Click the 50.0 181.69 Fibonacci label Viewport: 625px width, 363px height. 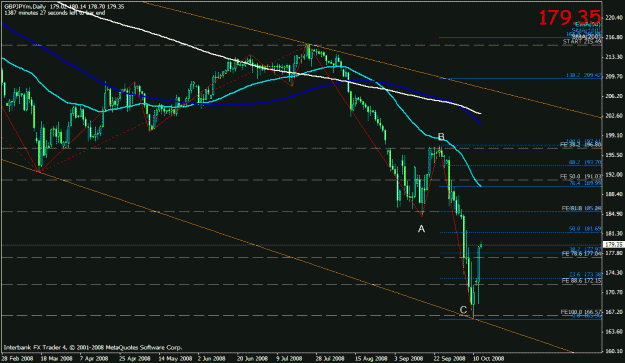coord(585,229)
